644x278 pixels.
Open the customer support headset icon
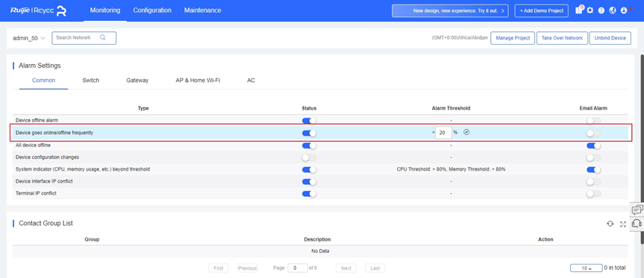click(x=637, y=224)
